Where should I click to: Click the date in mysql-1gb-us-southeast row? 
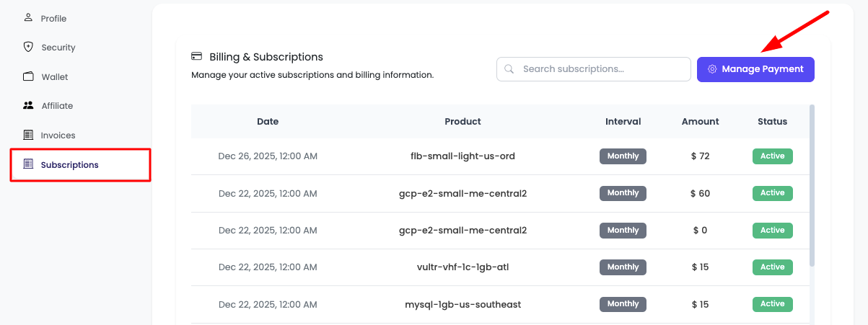point(268,304)
